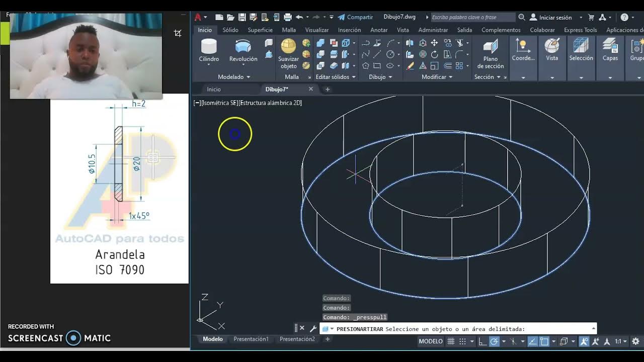The image size is (644, 362).
Task: Select the Fillet modify tool
Action: (459, 54)
